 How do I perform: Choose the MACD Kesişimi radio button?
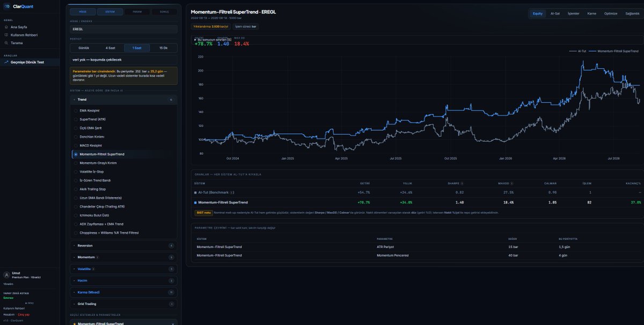click(76, 146)
